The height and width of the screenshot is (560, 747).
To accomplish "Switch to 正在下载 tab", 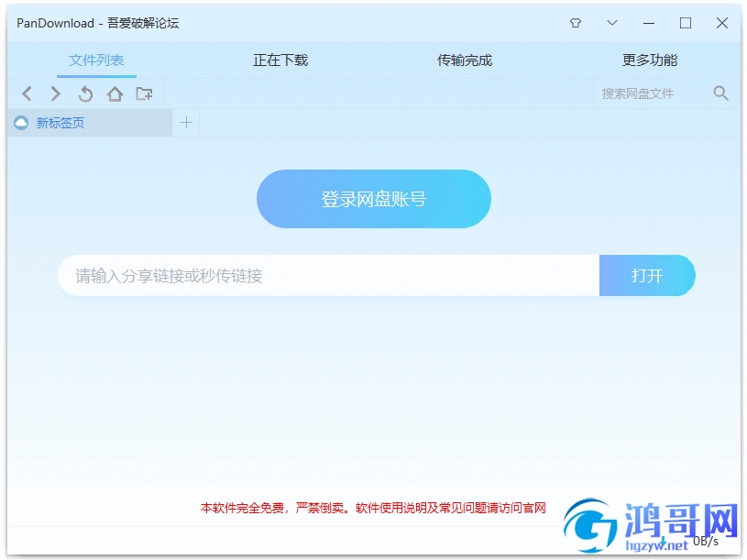I will tap(280, 60).
